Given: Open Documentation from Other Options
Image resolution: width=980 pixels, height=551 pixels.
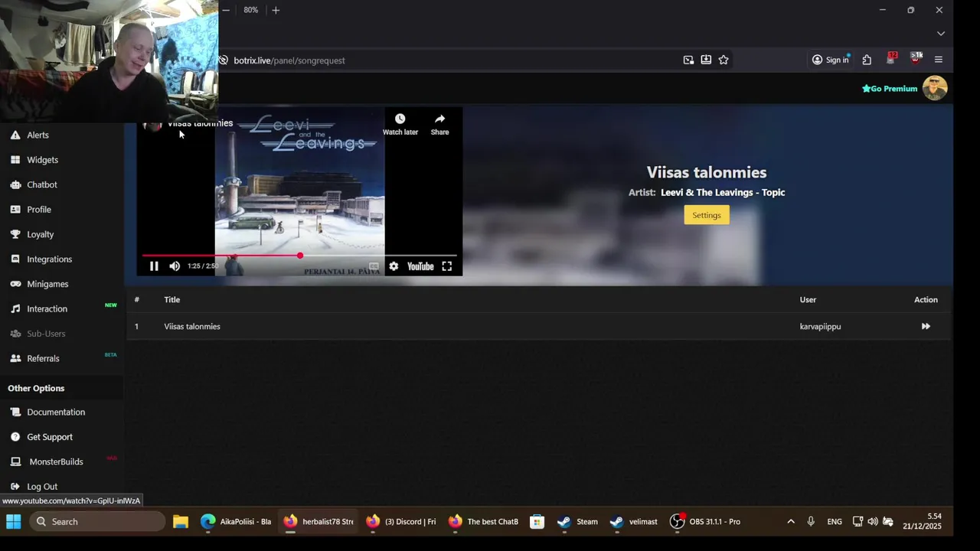Looking at the screenshot, I should [x=56, y=412].
